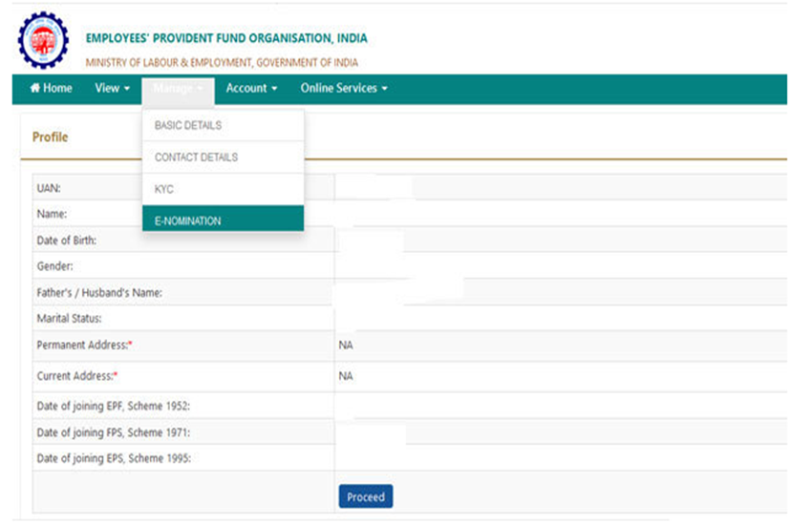Screen dimensions: 812x525
Task: Click Date of joining EPS Scheme 1995 label
Action: click(114, 458)
